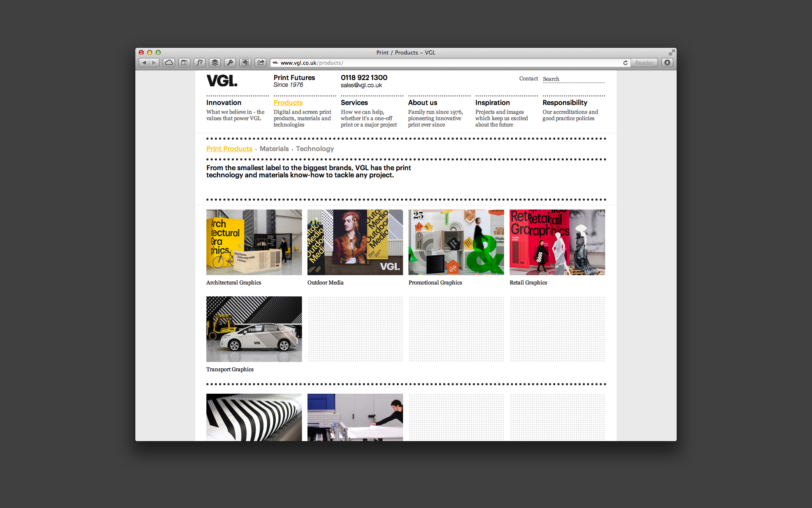The height and width of the screenshot is (508, 812).
Task: Click the stacked layers toolbar icon
Action: pyautogui.click(x=215, y=63)
